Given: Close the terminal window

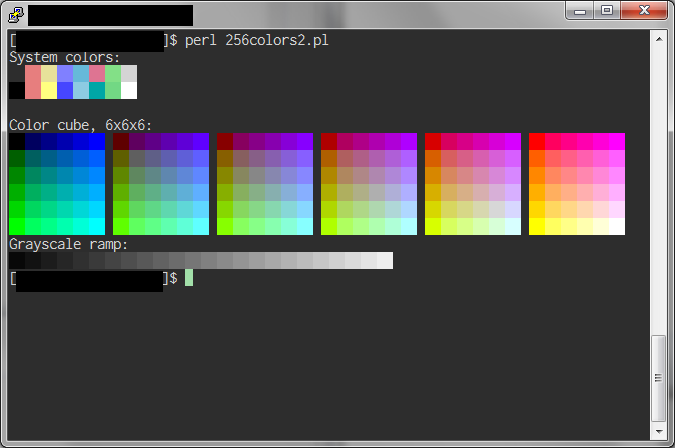Looking at the screenshot, I should [x=644, y=11].
